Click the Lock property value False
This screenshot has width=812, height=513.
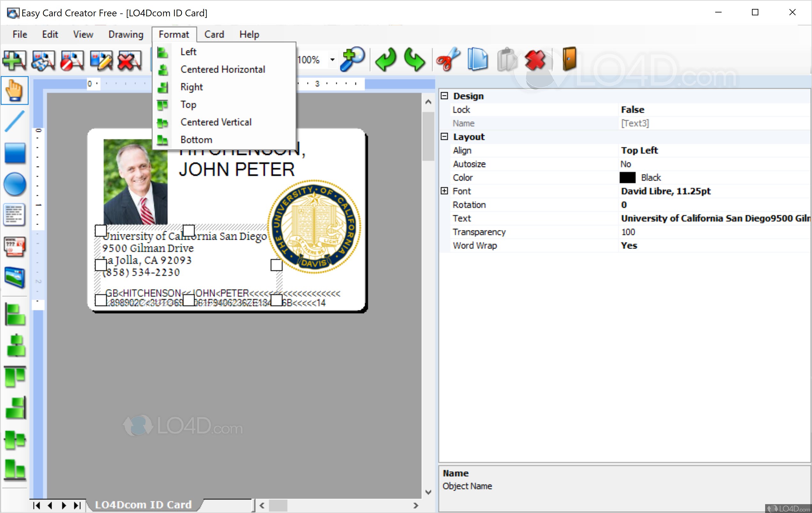632,110
